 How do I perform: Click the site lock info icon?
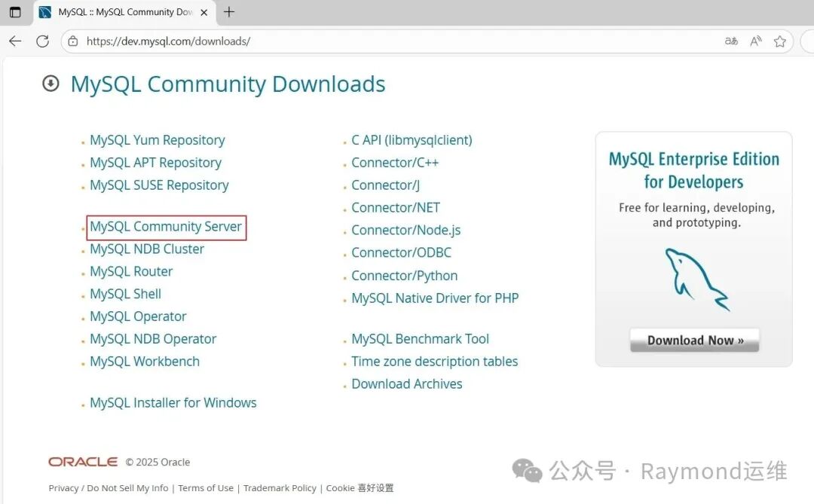73,41
